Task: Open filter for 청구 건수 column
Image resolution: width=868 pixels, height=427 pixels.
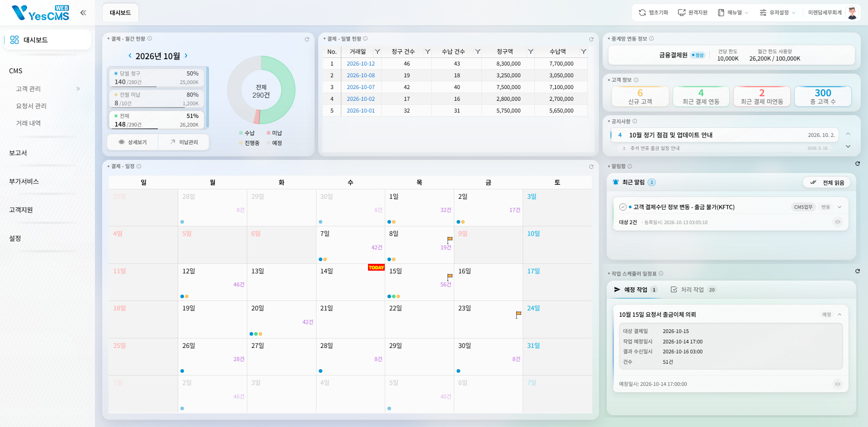Action: [427, 52]
